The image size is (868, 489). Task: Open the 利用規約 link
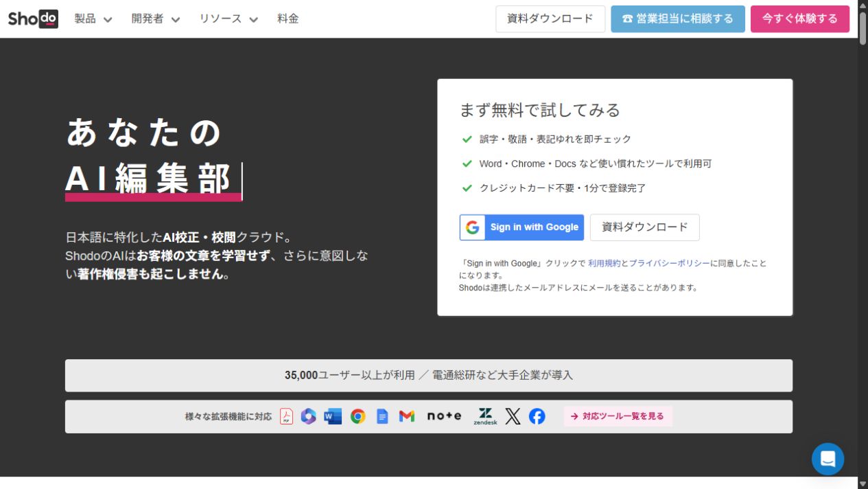tap(604, 263)
